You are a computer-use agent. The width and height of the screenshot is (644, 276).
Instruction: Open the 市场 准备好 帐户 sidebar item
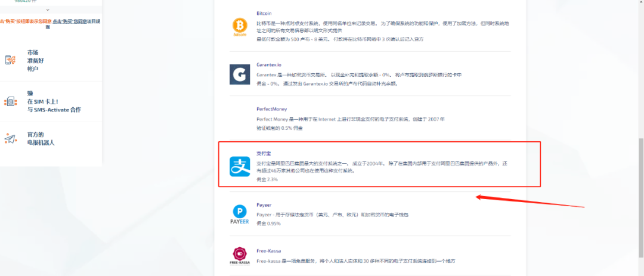coord(35,60)
